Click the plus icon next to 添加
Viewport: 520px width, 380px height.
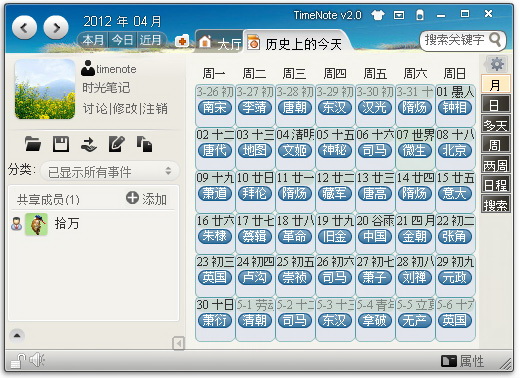(x=132, y=198)
